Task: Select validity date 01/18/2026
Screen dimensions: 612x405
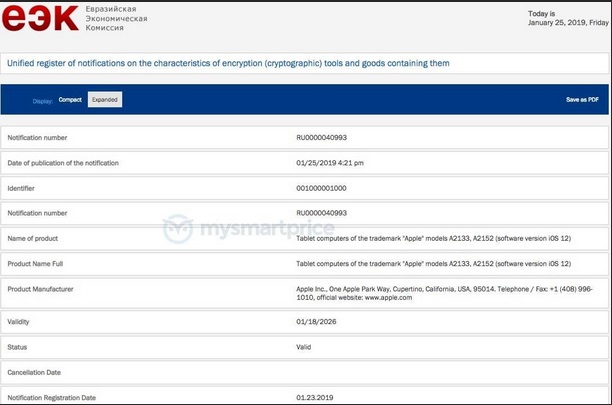Action: (316, 322)
